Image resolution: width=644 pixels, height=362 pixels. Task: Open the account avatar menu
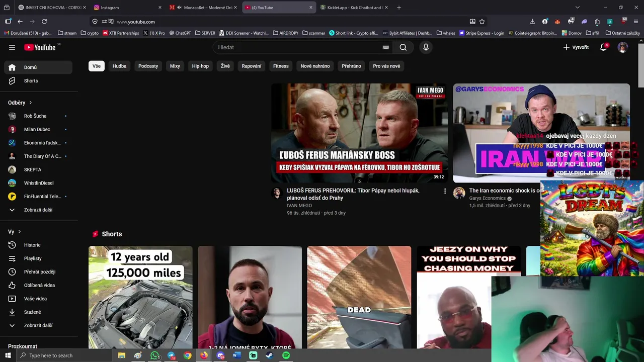coord(623,47)
